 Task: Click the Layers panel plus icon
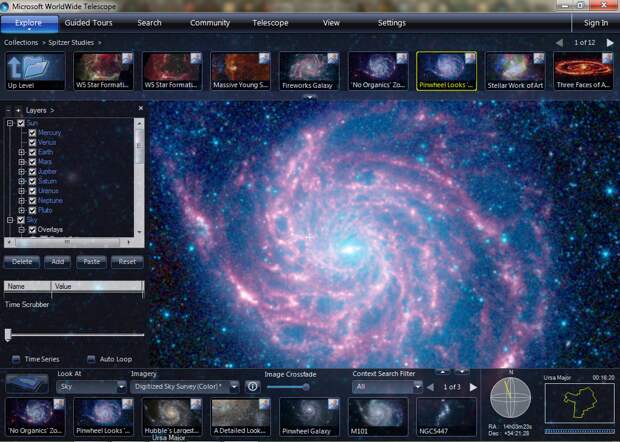click(18, 110)
